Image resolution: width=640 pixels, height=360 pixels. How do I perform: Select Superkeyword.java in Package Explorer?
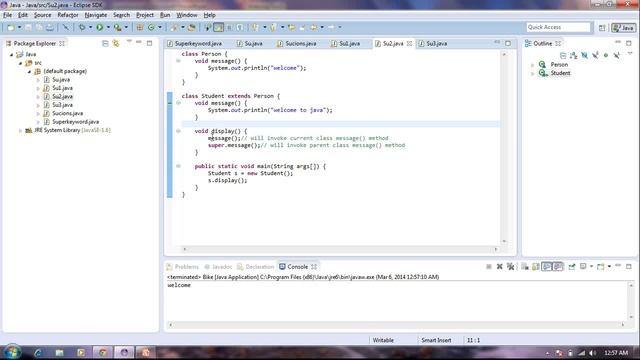click(76, 122)
